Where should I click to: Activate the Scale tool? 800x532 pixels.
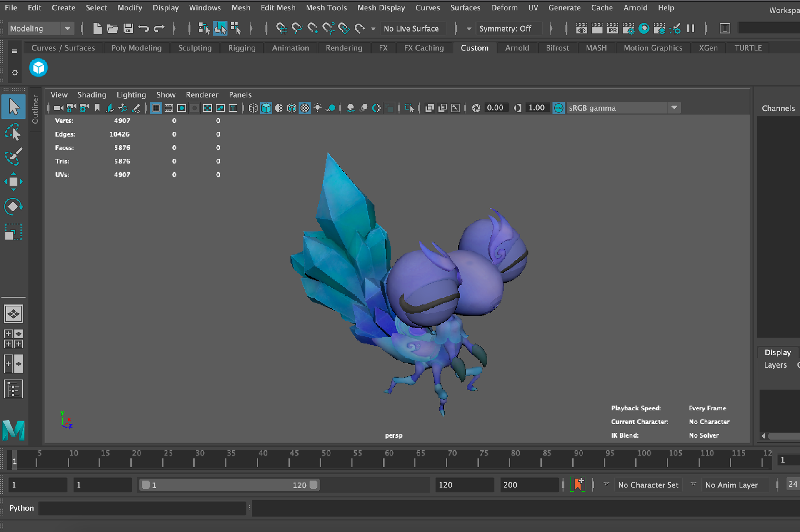(x=13, y=231)
